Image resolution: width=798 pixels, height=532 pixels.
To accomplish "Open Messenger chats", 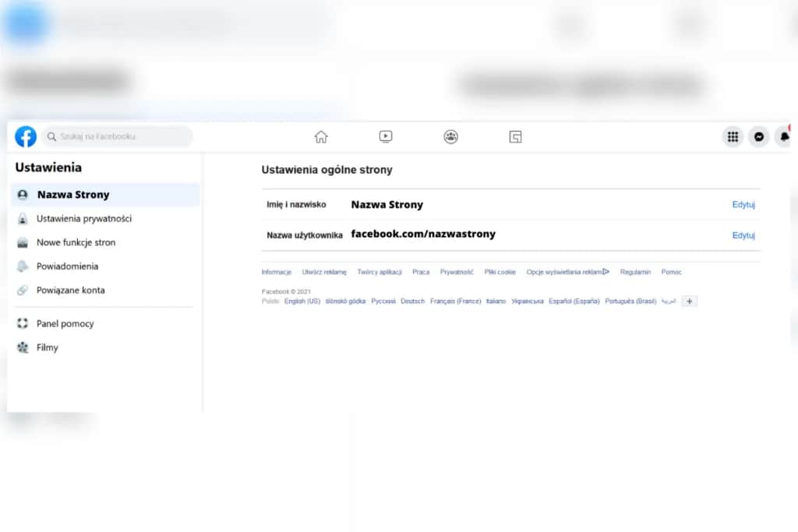I will coord(759,136).
